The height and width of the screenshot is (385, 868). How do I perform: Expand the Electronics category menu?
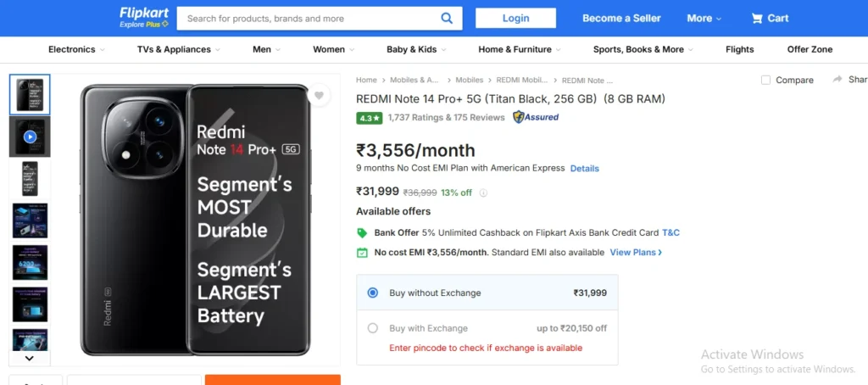[x=76, y=49]
